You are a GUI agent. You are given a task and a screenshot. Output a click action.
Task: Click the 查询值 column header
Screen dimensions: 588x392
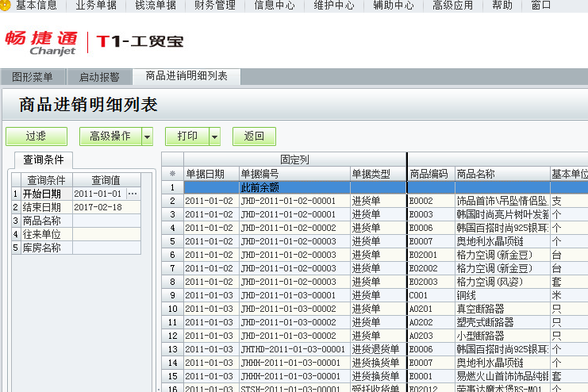click(x=106, y=180)
